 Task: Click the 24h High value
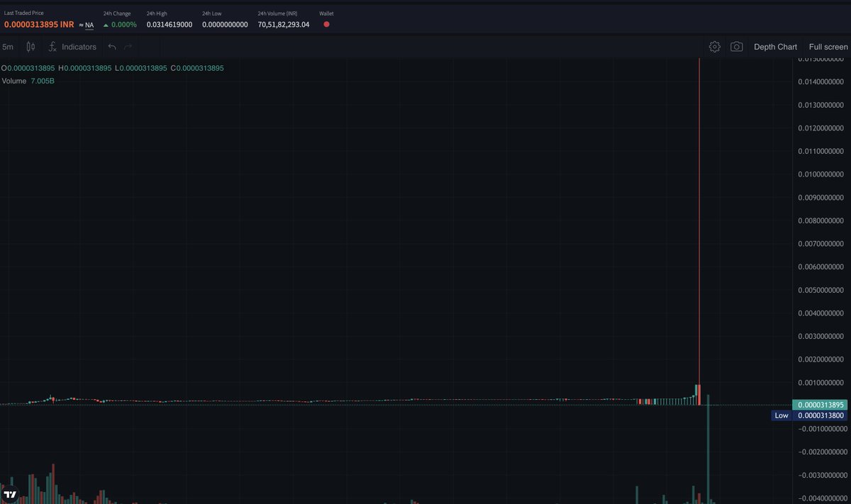click(168, 24)
